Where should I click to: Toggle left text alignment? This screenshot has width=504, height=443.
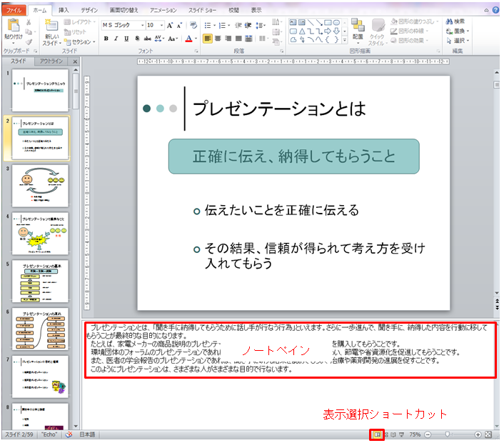point(208,39)
